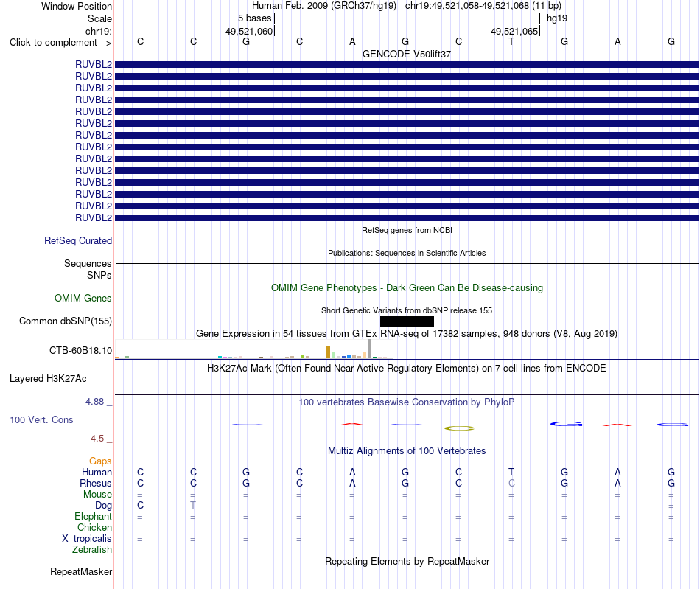Click the 'Scale' ruler label
The height and width of the screenshot is (589, 700).
99,18
